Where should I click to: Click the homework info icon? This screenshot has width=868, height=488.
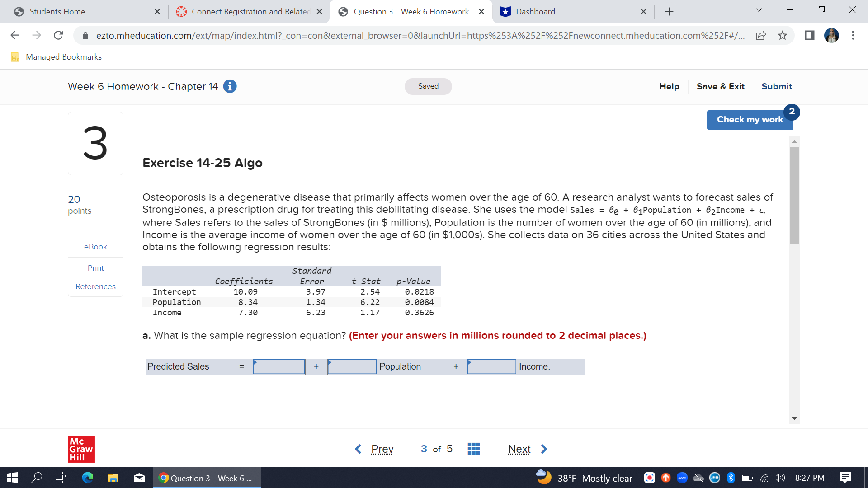230,86
